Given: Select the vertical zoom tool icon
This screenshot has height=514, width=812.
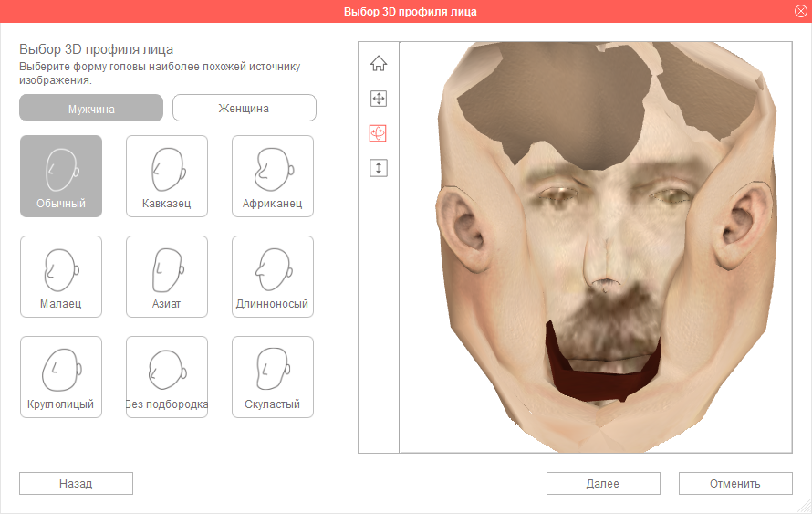Looking at the screenshot, I should pyautogui.click(x=379, y=168).
